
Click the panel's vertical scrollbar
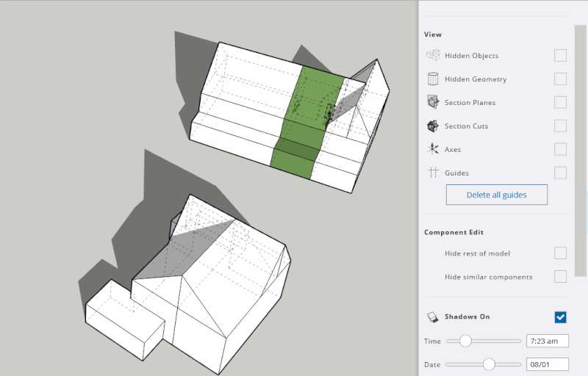coord(580,151)
